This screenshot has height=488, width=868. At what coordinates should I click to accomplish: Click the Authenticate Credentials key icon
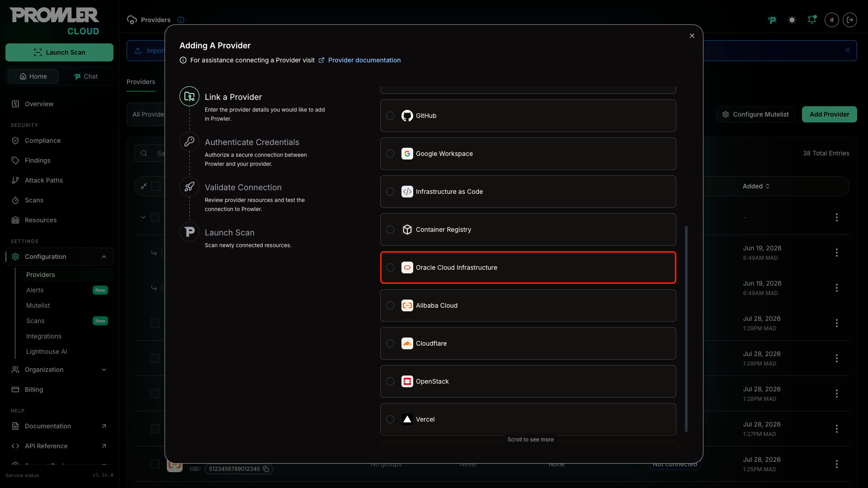[x=189, y=141]
